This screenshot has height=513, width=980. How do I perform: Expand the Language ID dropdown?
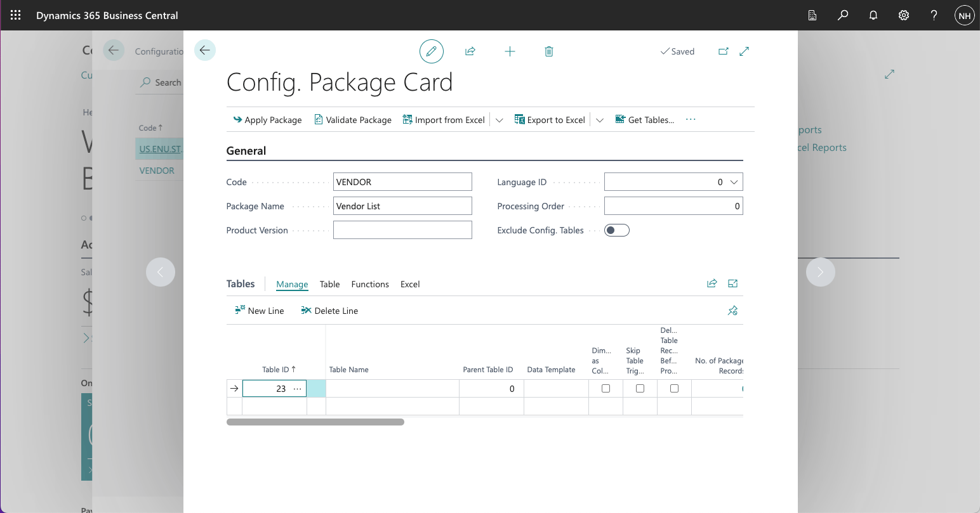(x=734, y=182)
